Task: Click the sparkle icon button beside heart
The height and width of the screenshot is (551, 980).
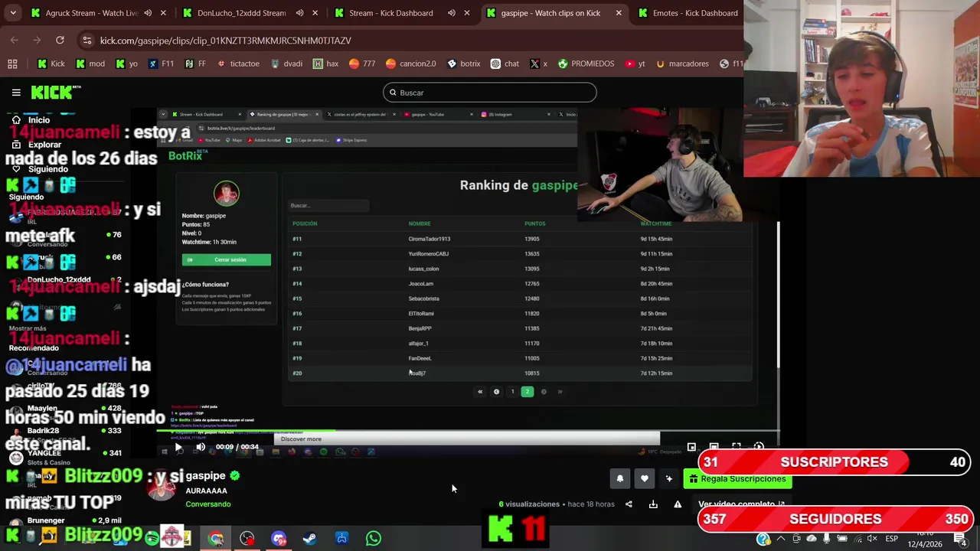Action: (x=669, y=479)
